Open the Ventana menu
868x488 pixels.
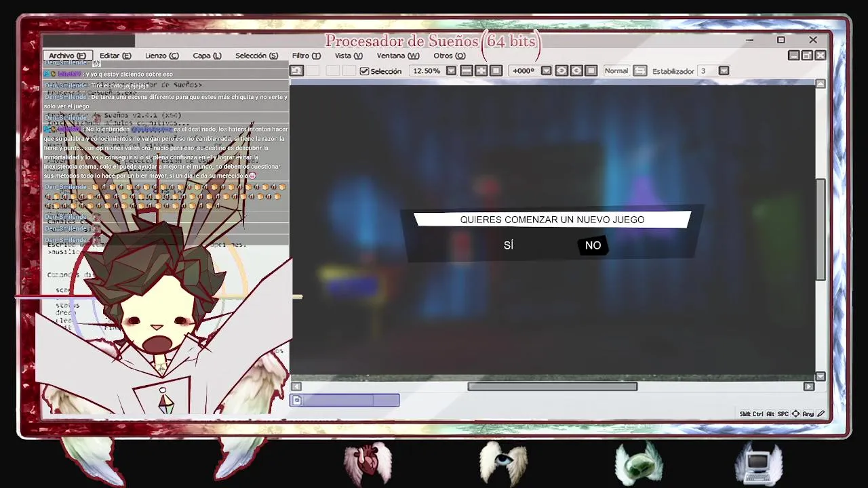point(398,56)
